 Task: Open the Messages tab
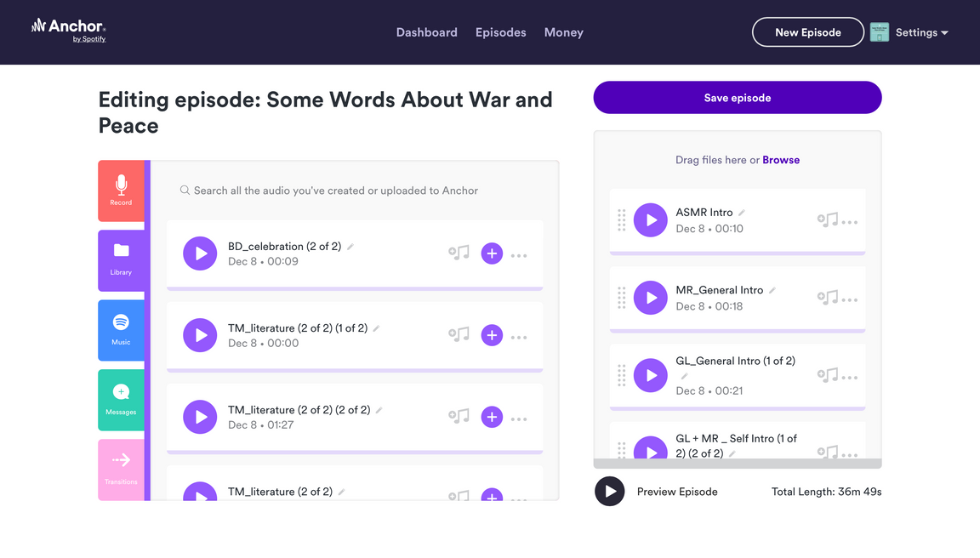(122, 400)
